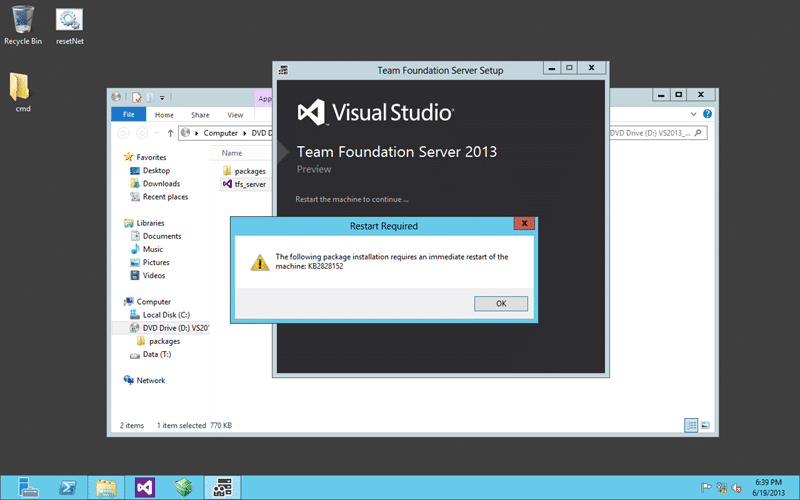This screenshot has height=500, width=800.
Task: Switch to Large icons view in status bar
Action: (x=705, y=425)
